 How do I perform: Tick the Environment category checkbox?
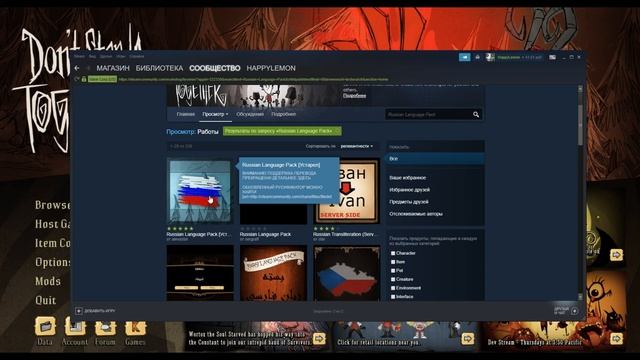(x=393, y=288)
